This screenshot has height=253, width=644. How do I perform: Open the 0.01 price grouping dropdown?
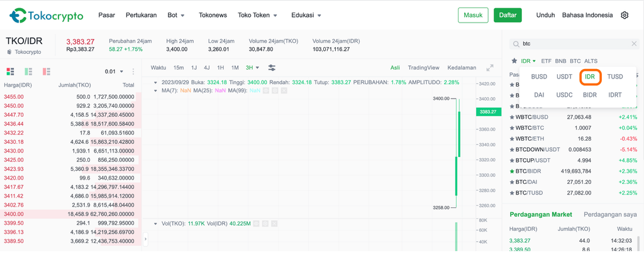(x=114, y=72)
